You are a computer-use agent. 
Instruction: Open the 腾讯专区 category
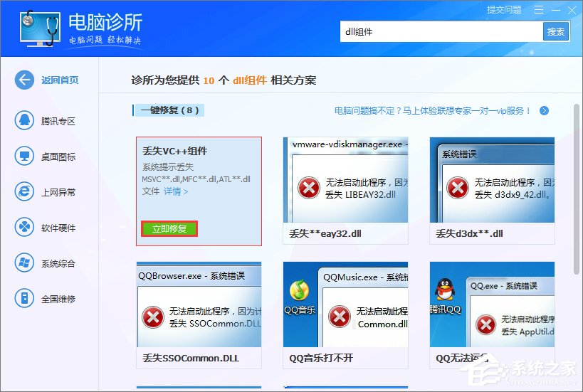58,121
